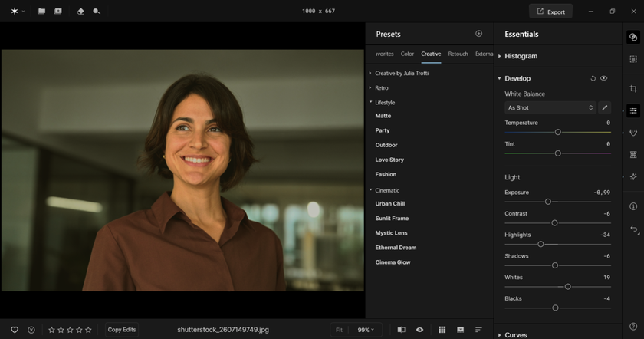Screen dimensions: 644x339
Task: Open the As Shot white balance dropdown
Action: coord(550,108)
